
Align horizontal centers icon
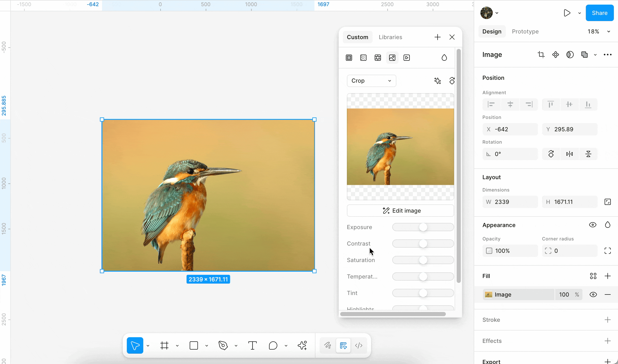[x=510, y=104]
